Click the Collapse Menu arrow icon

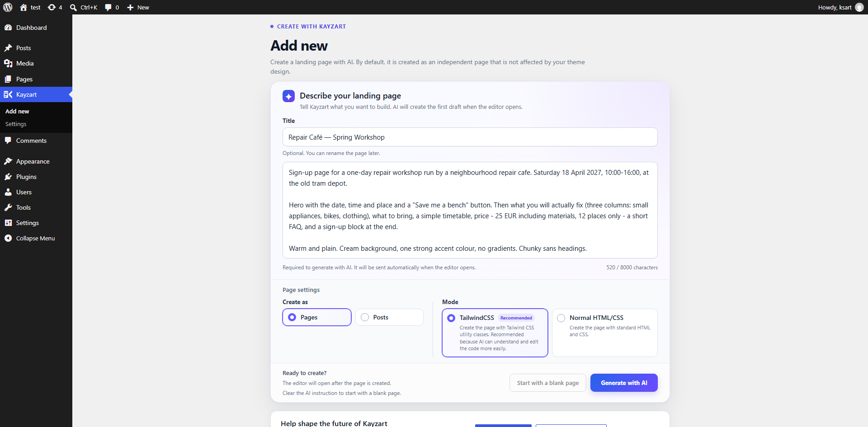8,238
